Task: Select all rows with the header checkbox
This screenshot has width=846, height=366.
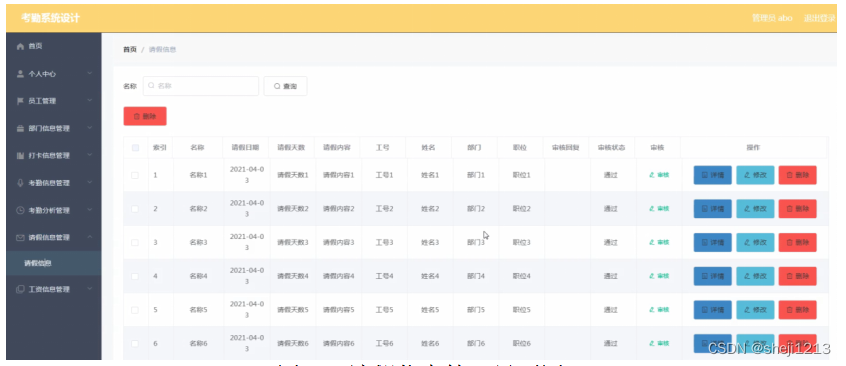Action: [x=135, y=147]
